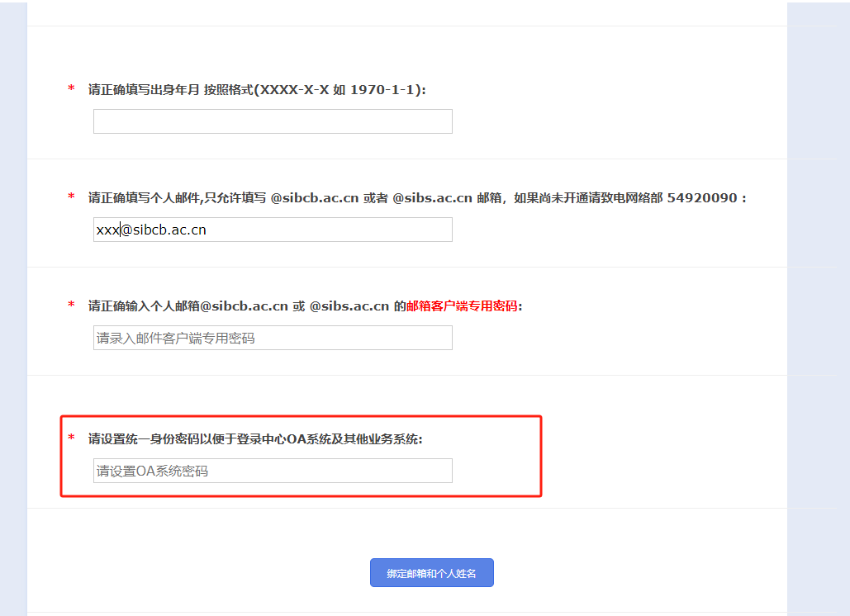Click @sibs.ac.cn in the email instruction label
This screenshot has height=616, width=850.
(x=432, y=198)
